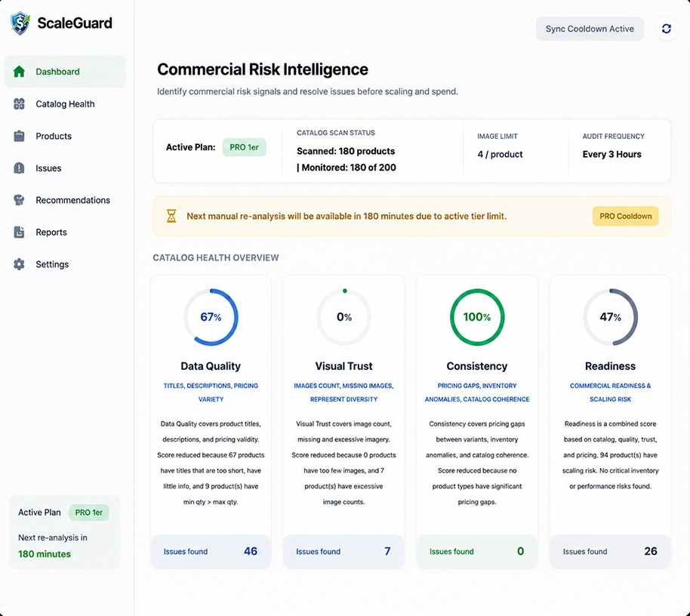Click the Sync Cooldown Active button
Image resolution: width=690 pixels, height=616 pixels.
(x=590, y=29)
